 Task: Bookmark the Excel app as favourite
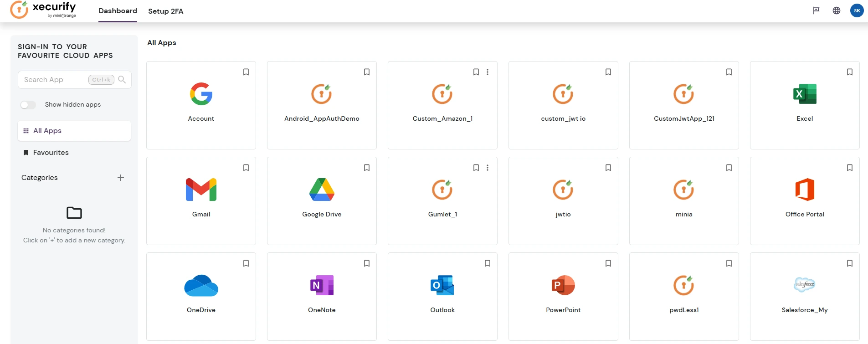coord(850,72)
